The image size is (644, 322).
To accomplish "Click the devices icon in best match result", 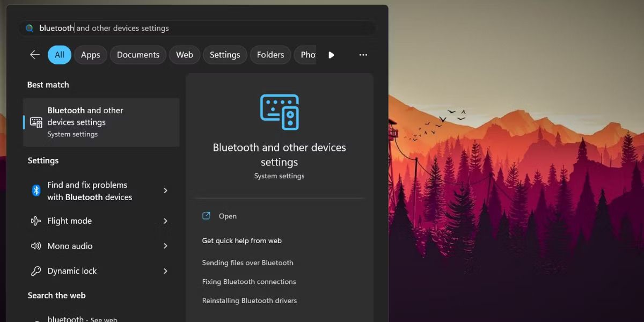I will [x=36, y=122].
